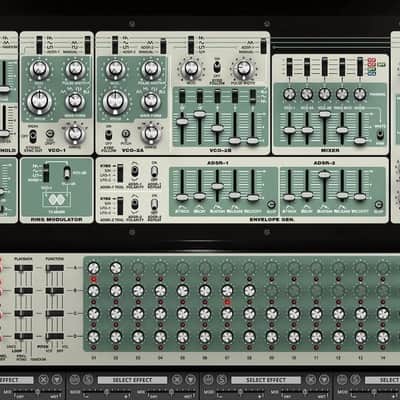The height and width of the screenshot is (400, 400).
Task: Click the large frequency knob in VCO-2A
Action: [115, 102]
